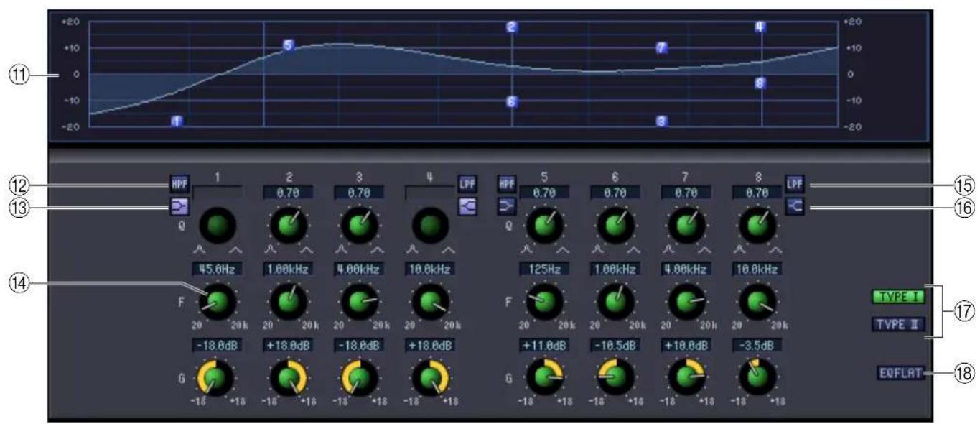Select node 3 on the EQ graph
The width and height of the screenshot is (980, 424).
pyautogui.click(x=662, y=121)
